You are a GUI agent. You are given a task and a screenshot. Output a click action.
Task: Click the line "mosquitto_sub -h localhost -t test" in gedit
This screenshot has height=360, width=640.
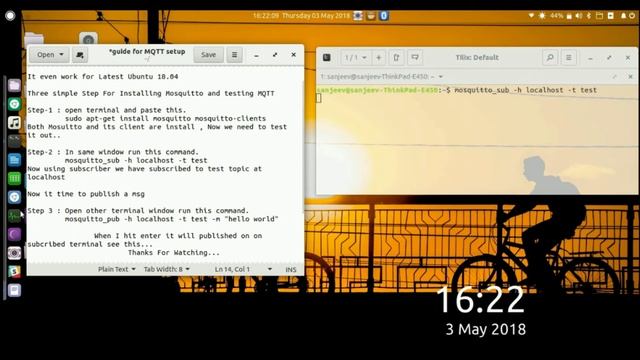136,160
